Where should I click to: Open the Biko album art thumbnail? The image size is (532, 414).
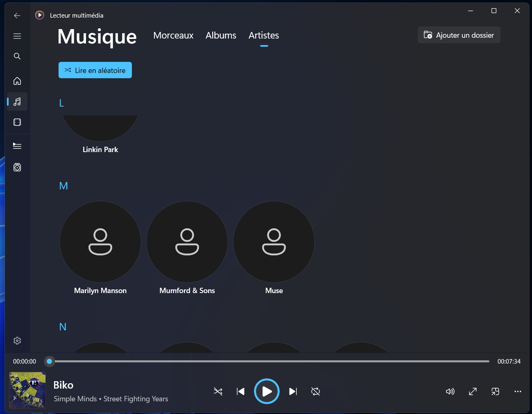tap(27, 390)
